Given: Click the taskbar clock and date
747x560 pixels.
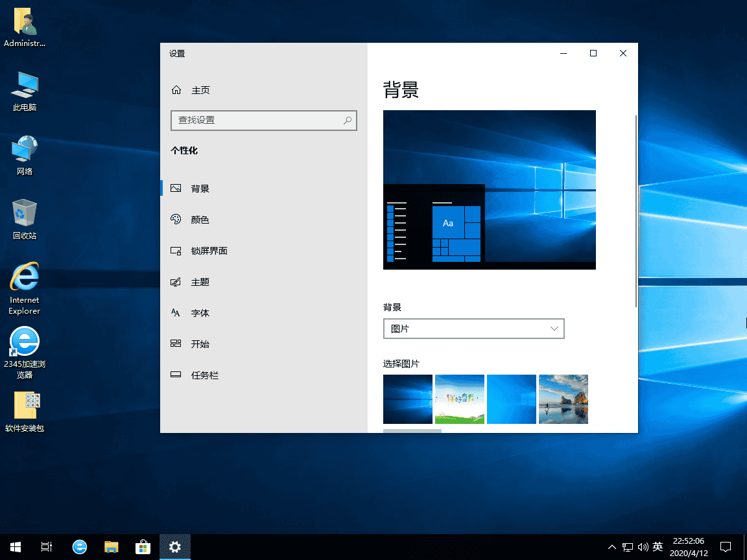Looking at the screenshot, I should (x=689, y=546).
